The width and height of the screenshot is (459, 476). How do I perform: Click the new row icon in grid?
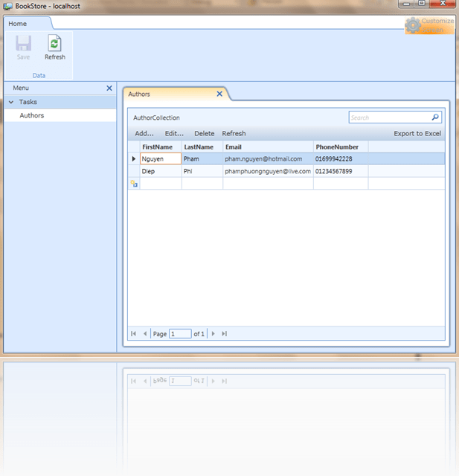coord(134,183)
